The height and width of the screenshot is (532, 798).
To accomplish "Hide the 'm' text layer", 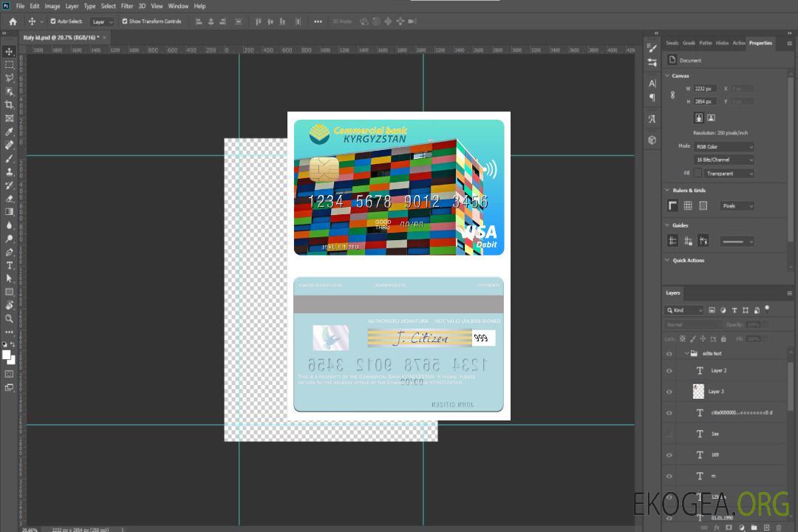I will click(669, 477).
